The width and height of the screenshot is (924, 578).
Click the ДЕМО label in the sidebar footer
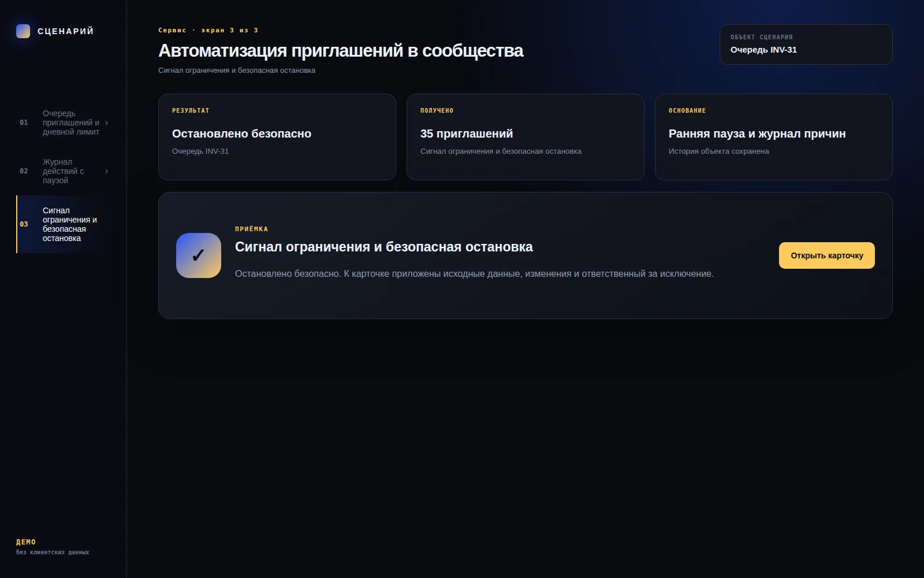point(26,542)
